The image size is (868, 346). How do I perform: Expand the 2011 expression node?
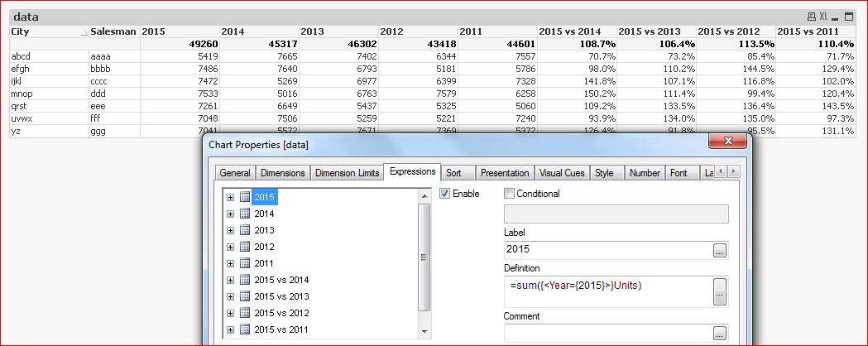click(230, 263)
